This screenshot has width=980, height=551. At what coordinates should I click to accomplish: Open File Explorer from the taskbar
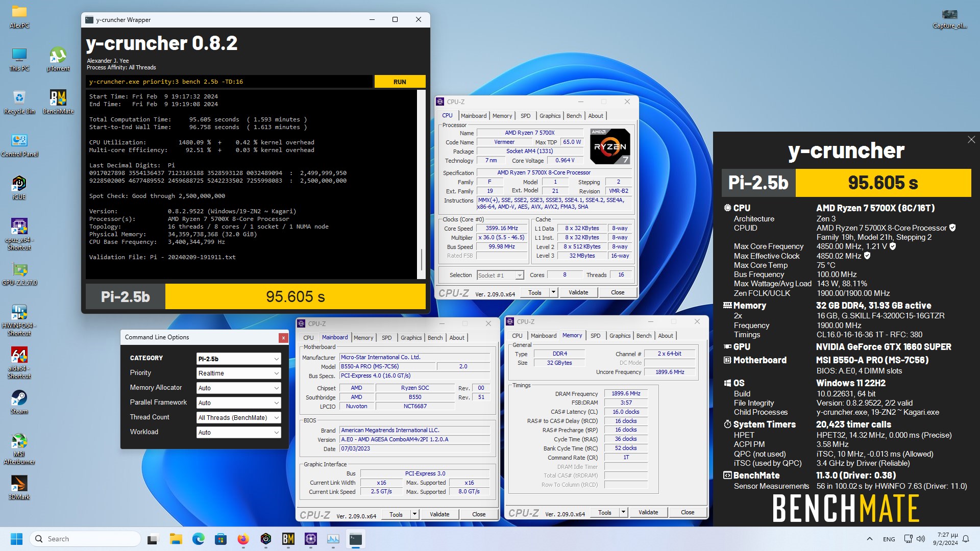pyautogui.click(x=176, y=539)
